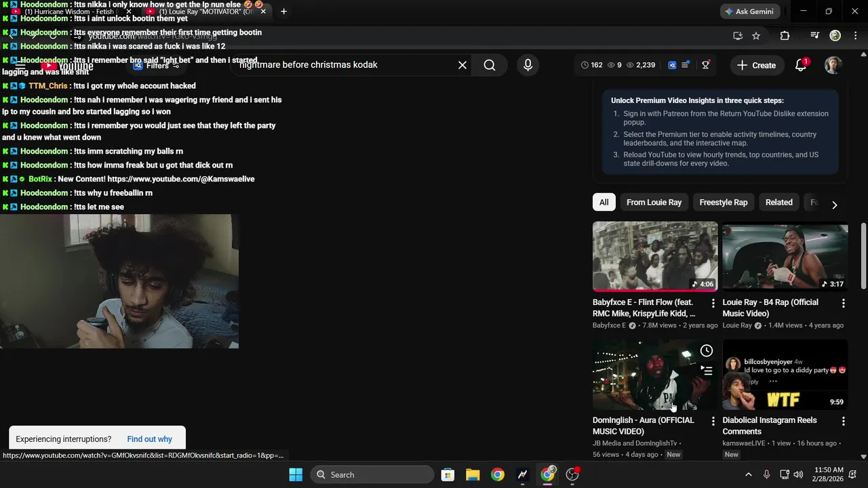
Task: Show next filter chips with arrow
Action: pos(834,205)
